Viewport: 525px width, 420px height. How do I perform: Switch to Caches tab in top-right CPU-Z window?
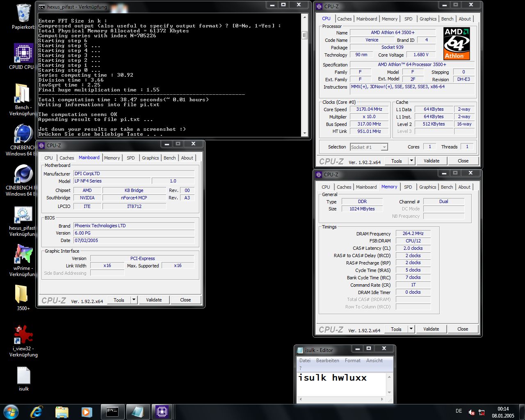[344, 19]
